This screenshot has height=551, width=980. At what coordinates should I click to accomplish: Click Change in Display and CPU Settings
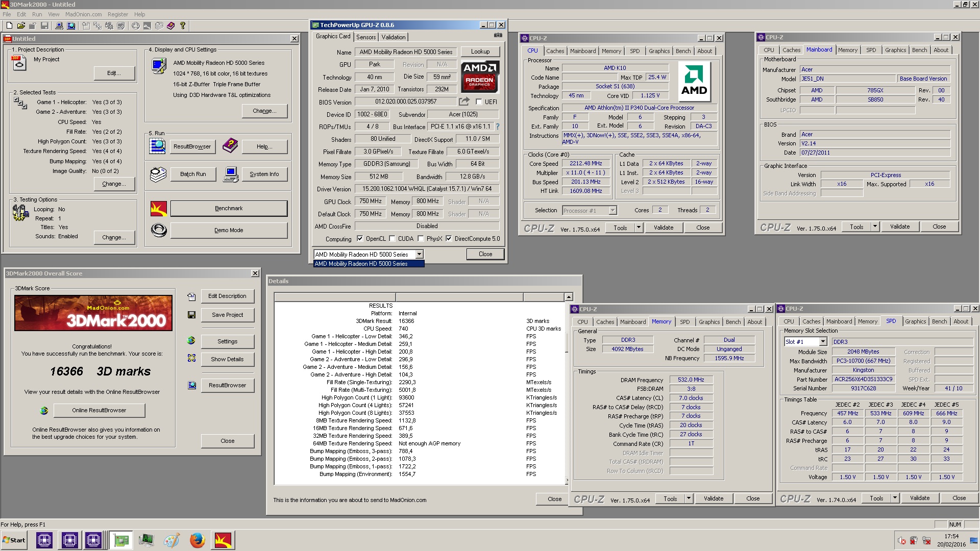tap(264, 111)
